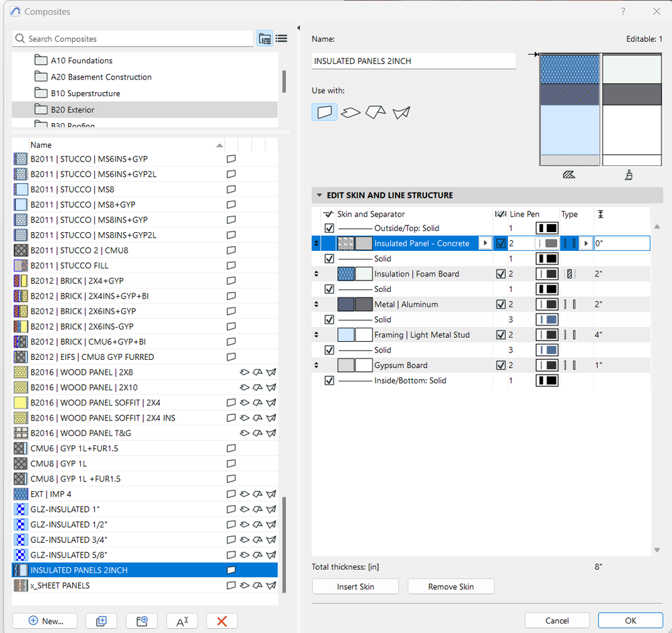Open skin type dropdown arrow for selected skin

[x=586, y=244]
